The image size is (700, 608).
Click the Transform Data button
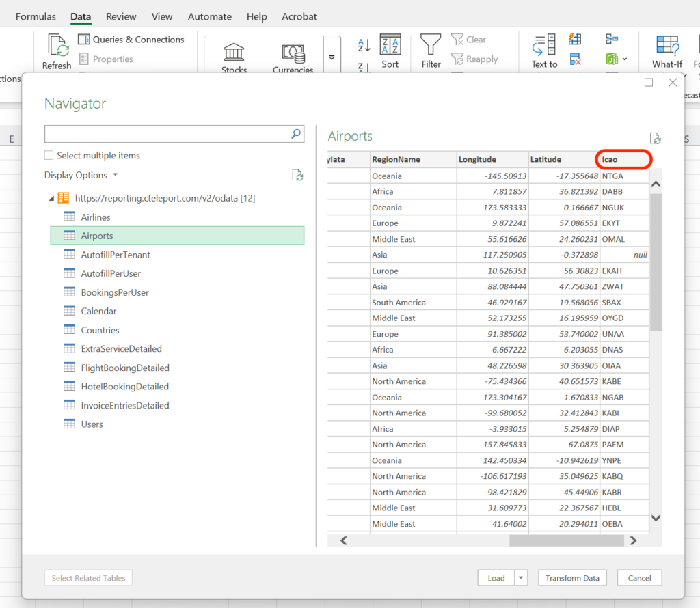point(572,578)
